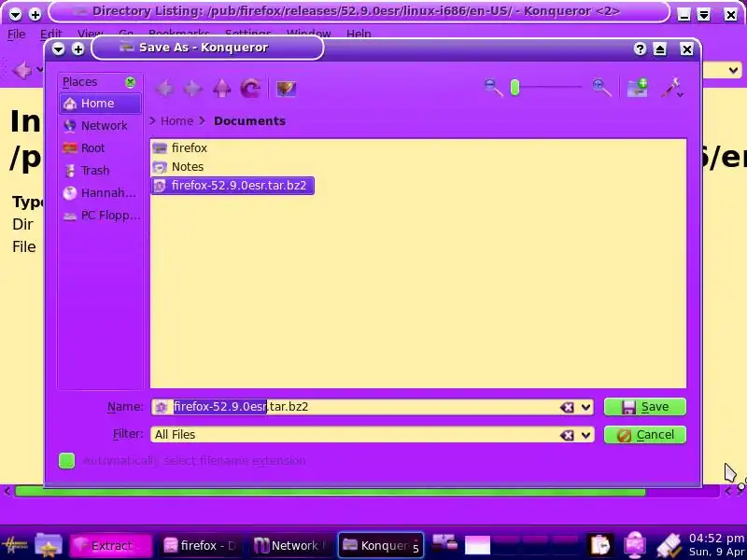Click the Konqueror horizontal scrollbar
The width and height of the screenshot is (747, 560).
click(x=331, y=492)
